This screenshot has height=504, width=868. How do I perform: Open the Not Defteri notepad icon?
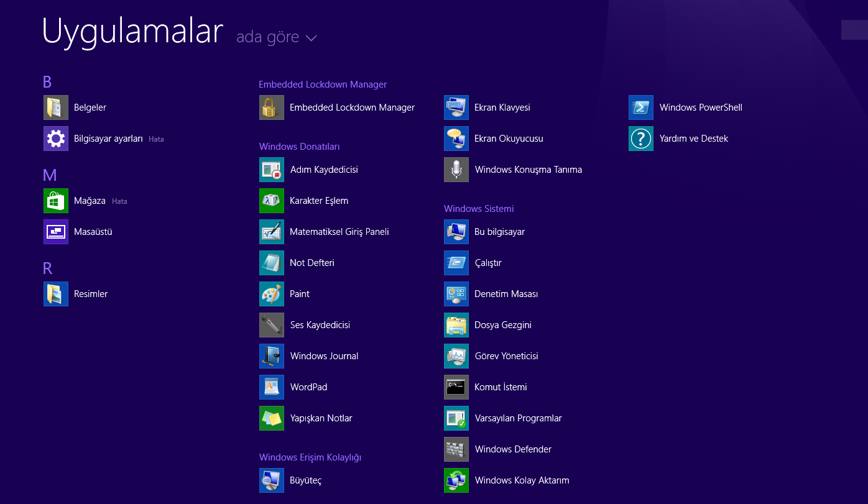(272, 263)
